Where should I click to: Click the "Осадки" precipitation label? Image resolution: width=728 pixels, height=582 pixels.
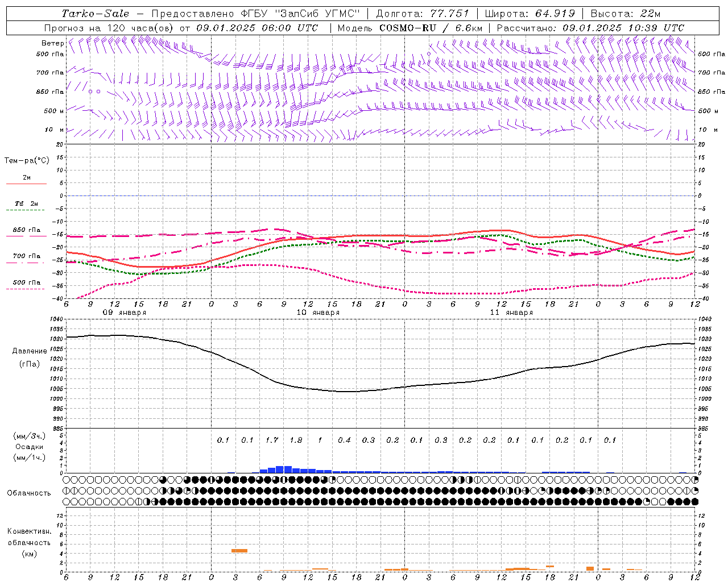(x=29, y=447)
